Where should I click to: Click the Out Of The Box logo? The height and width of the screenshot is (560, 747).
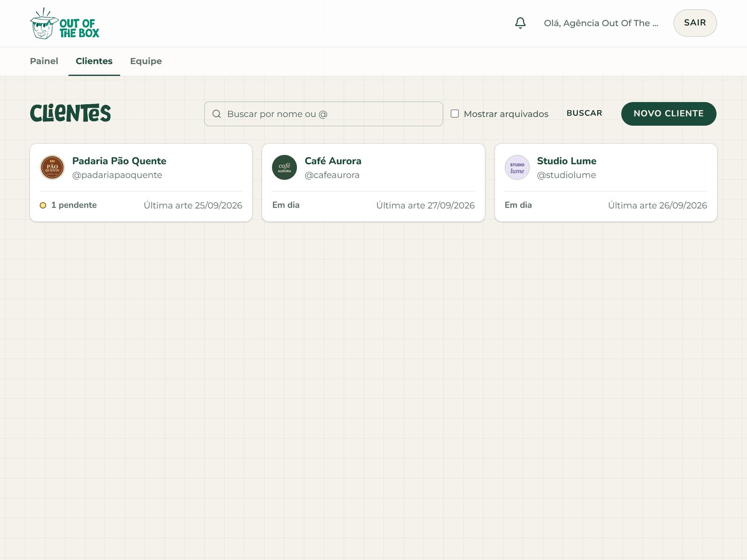point(65,23)
